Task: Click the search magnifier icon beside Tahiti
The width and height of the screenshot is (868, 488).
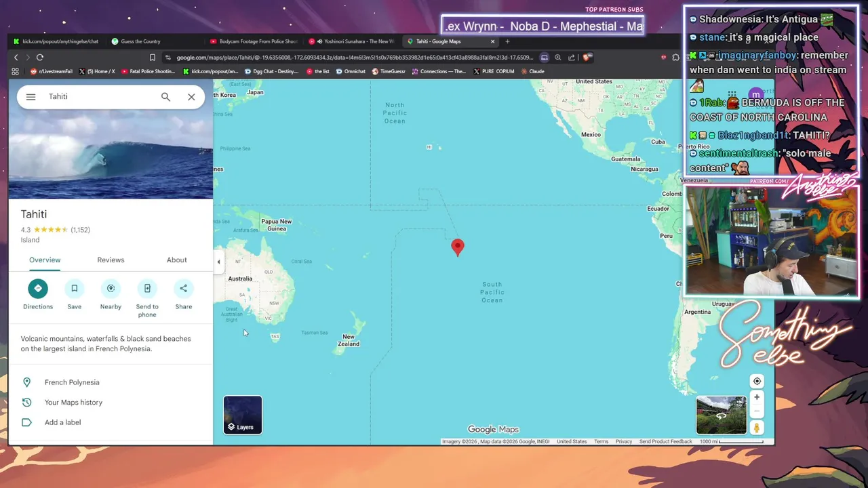Action: pyautogui.click(x=165, y=97)
